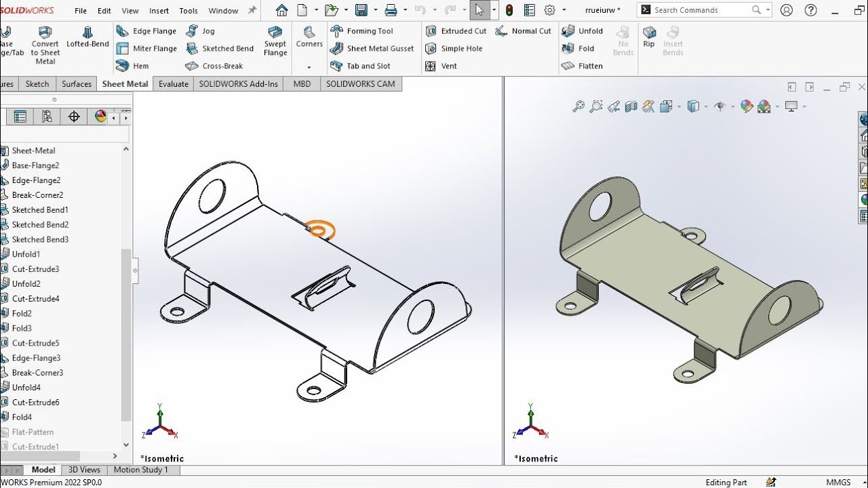This screenshot has height=488, width=868.
Task: Click the Sheet Metal Gusset tool
Action: (372, 49)
